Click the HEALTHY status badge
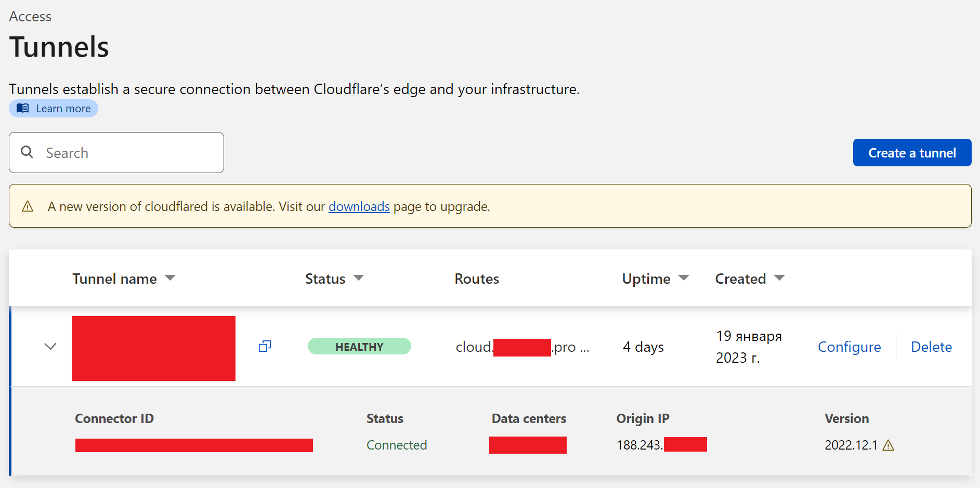This screenshot has height=488, width=980. tap(359, 347)
